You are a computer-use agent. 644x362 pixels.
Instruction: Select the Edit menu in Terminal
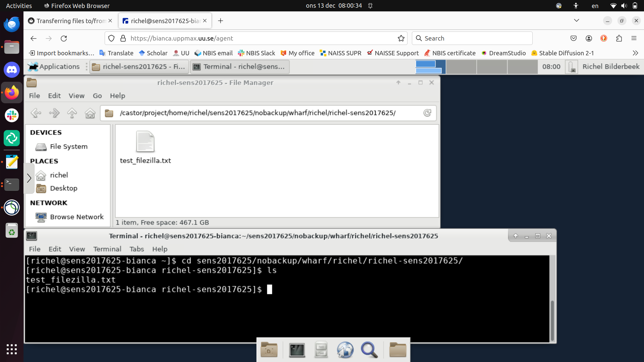[55, 249]
